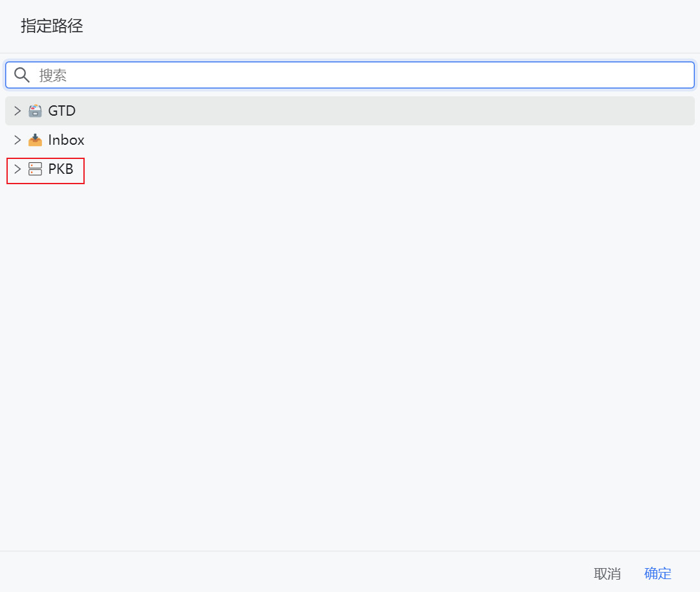Select the GTD text label
This screenshot has height=592, width=700.
pyautogui.click(x=62, y=111)
